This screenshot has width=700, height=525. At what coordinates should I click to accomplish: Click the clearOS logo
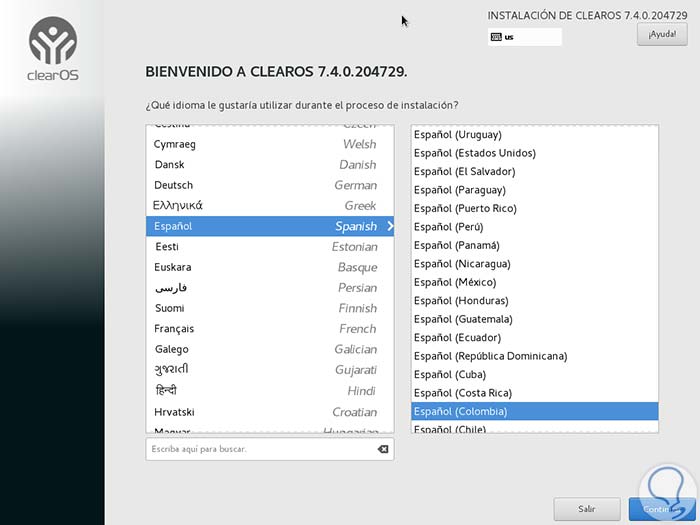tap(53, 49)
